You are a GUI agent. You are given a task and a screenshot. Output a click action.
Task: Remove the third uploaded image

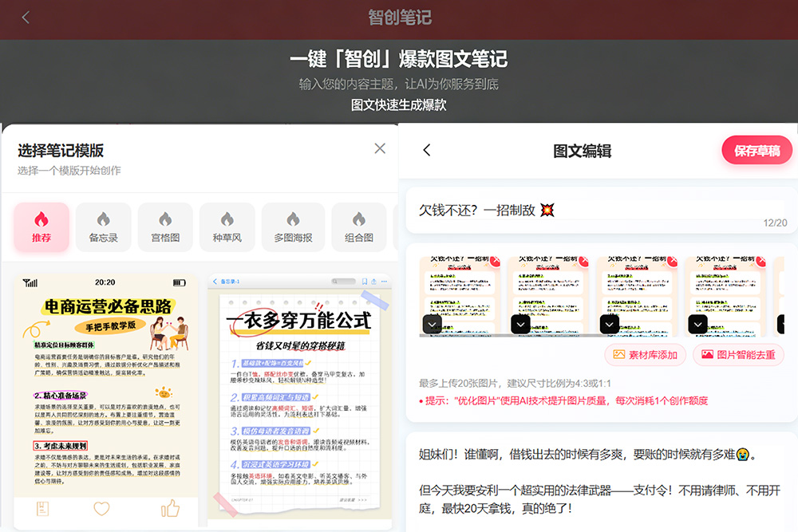pos(670,262)
